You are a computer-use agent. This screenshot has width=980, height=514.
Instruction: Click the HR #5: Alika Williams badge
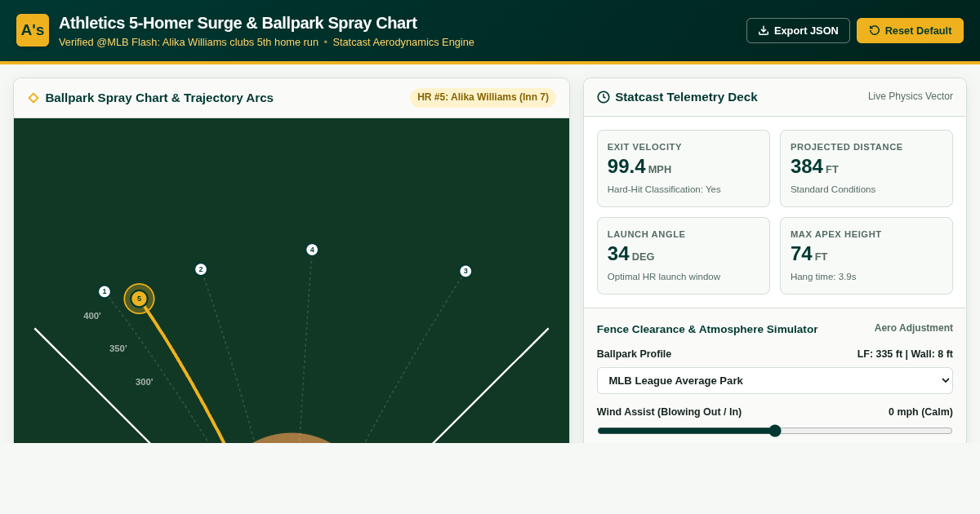tap(483, 97)
